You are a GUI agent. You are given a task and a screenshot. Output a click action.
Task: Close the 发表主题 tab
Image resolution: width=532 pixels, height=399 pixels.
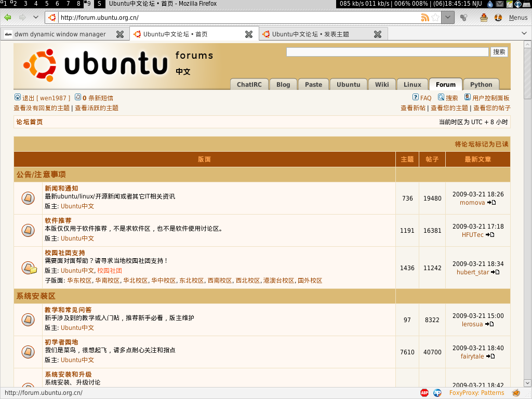pyautogui.click(x=378, y=34)
